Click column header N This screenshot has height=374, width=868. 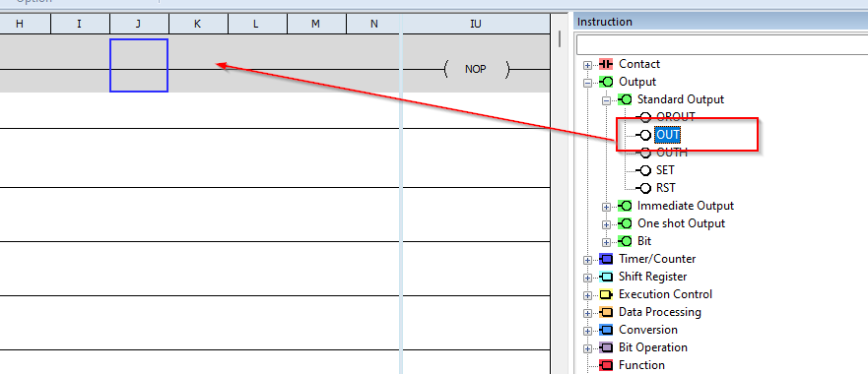coord(374,24)
